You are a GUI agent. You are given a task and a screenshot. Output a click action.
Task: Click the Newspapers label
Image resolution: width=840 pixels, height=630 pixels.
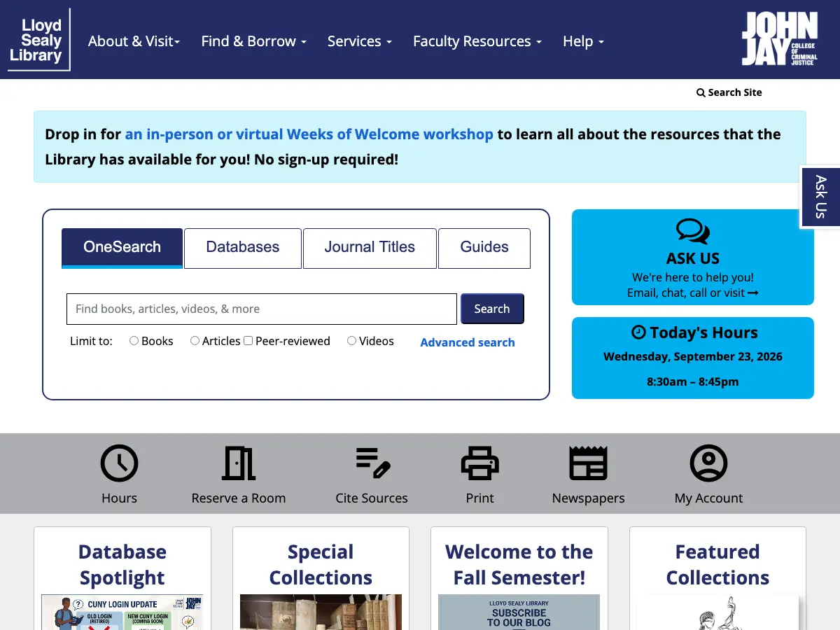point(588,498)
